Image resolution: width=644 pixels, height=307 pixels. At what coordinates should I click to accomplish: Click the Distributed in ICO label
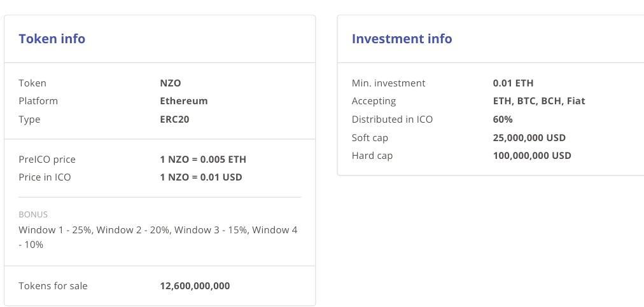pos(392,119)
